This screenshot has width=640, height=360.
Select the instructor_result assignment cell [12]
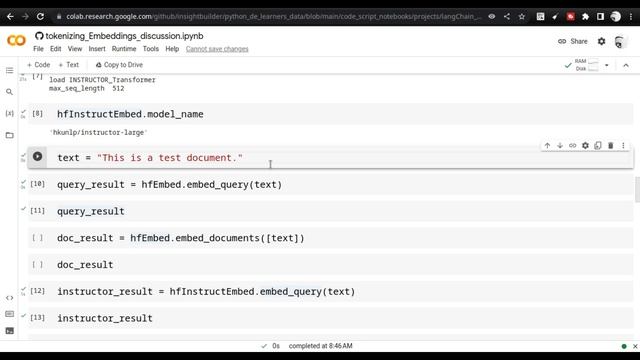tap(330, 291)
